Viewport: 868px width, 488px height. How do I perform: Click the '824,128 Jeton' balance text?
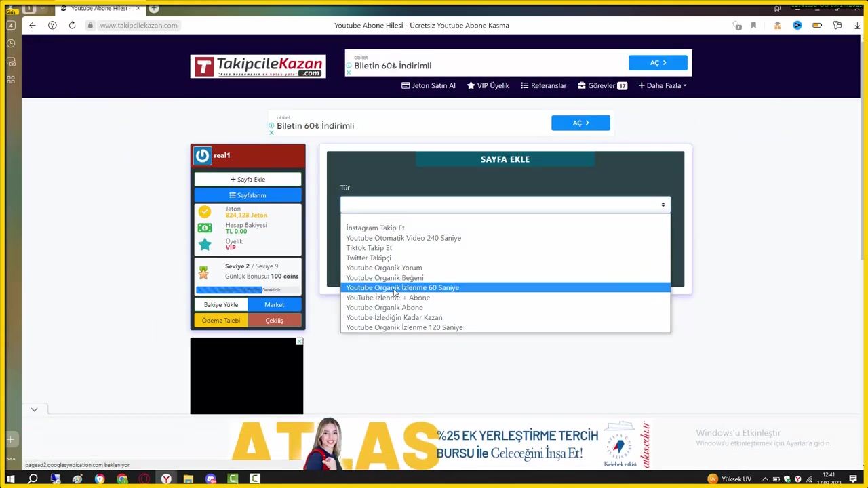[246, 216]
